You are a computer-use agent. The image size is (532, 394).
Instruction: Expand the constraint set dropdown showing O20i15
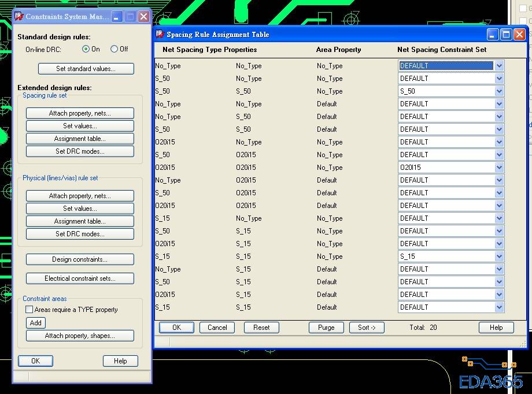[499, 168]
